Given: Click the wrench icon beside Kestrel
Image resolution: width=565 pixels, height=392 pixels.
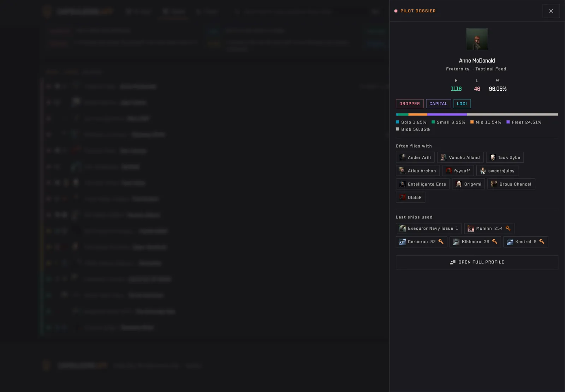Looking at the screenshot, I should [x=542, y=242].
